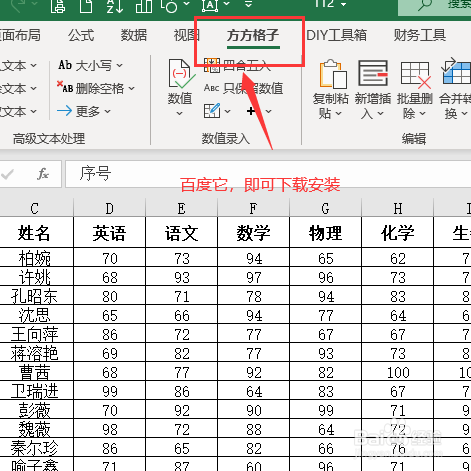Select column D header
Screen dimensions: 471x471
point(109,209)
